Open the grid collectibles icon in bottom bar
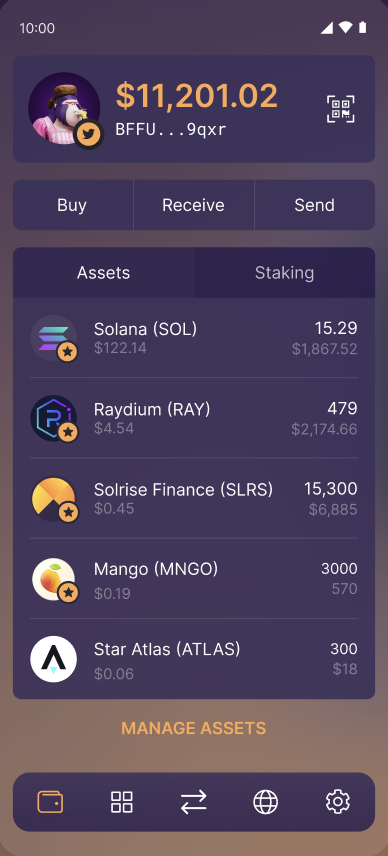 coord(122,802)
